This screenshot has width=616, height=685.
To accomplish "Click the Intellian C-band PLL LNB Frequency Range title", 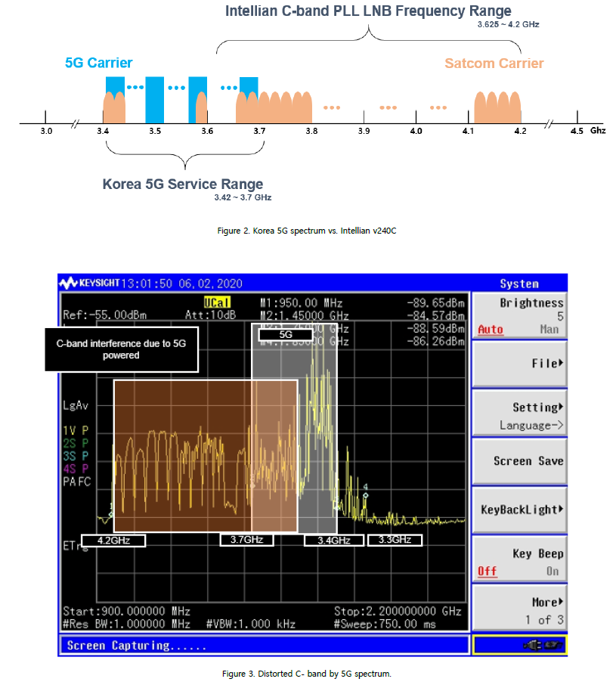I will pyautogui.click(x=368, y=11).
